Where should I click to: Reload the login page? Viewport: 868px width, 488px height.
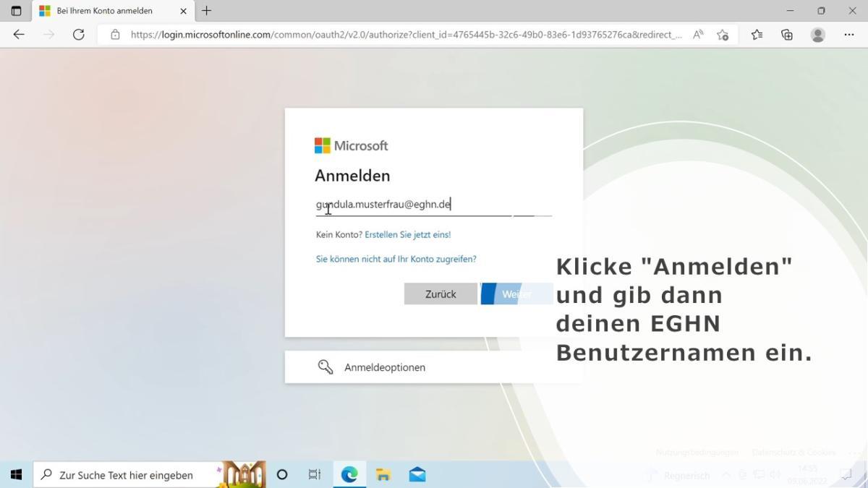(x=79, y=35)
